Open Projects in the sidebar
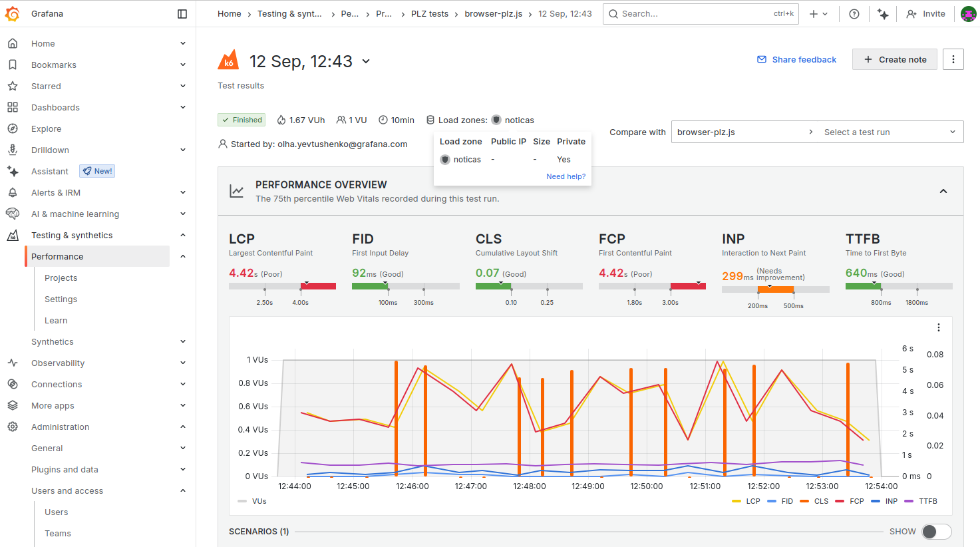 click(61, 277)
